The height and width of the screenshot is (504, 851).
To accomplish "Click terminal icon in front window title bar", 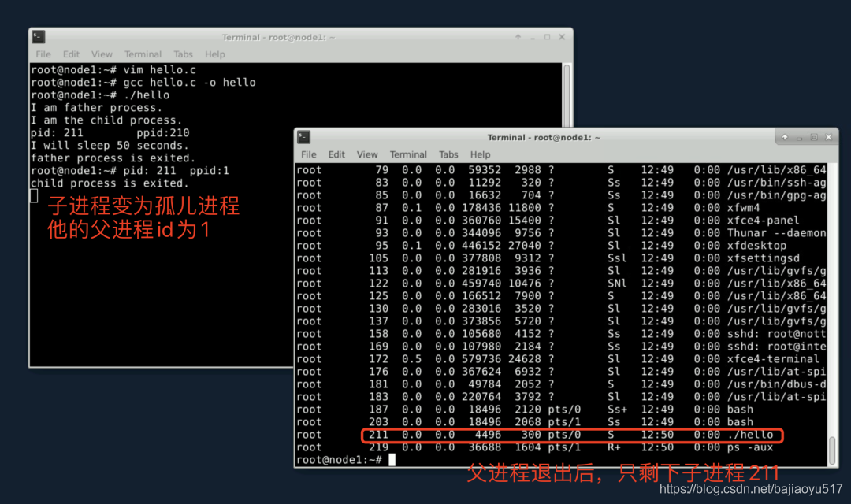I will (x=304, y=137).
